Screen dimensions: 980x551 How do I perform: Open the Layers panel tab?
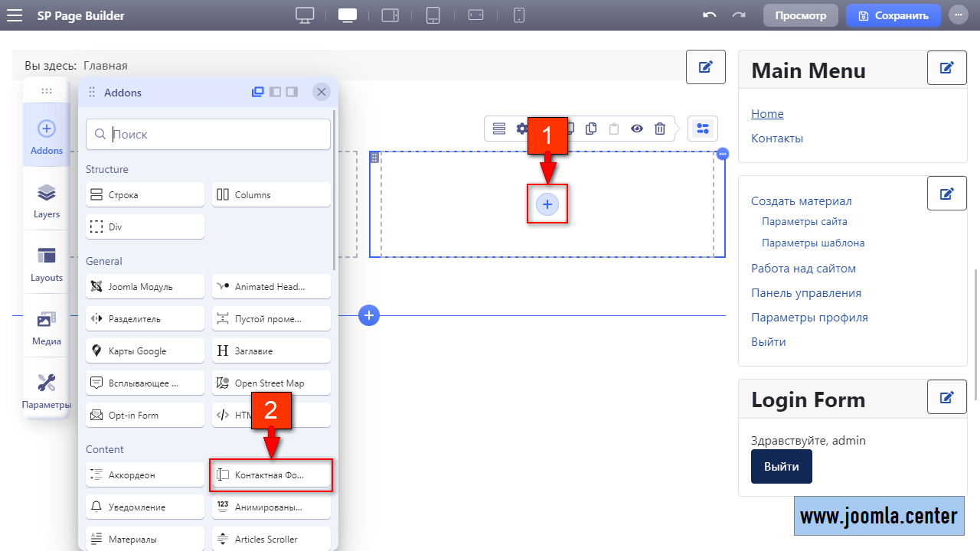point(47,201)
